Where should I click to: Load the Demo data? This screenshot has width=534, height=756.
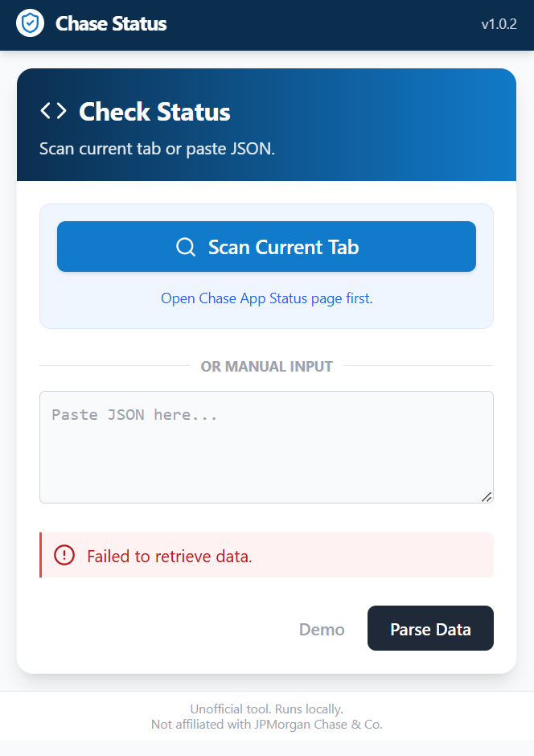coord(322,629)
